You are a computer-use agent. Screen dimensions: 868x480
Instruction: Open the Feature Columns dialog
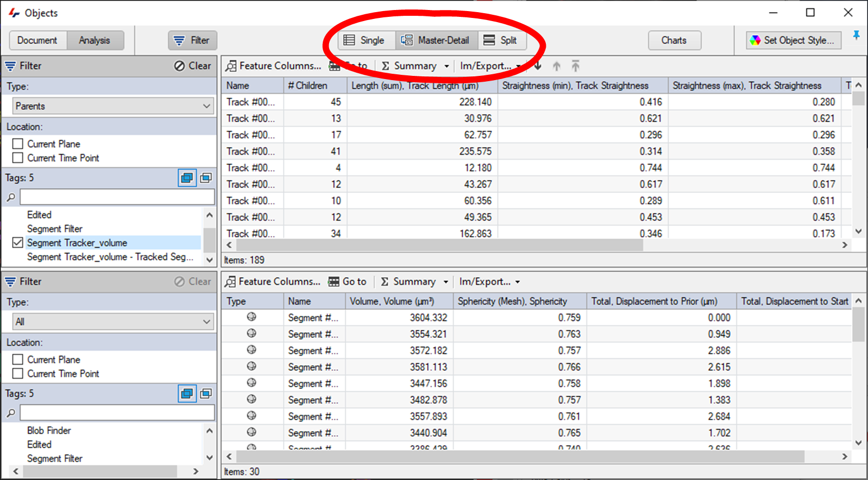(x=274, y=66)
